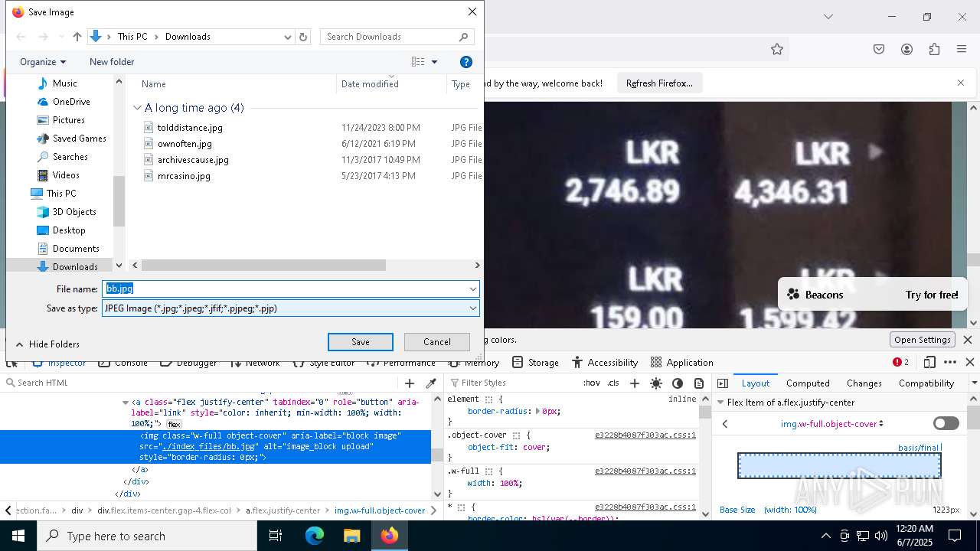
Task: Toggle the .cls class panel
Action: coord(613,383)
